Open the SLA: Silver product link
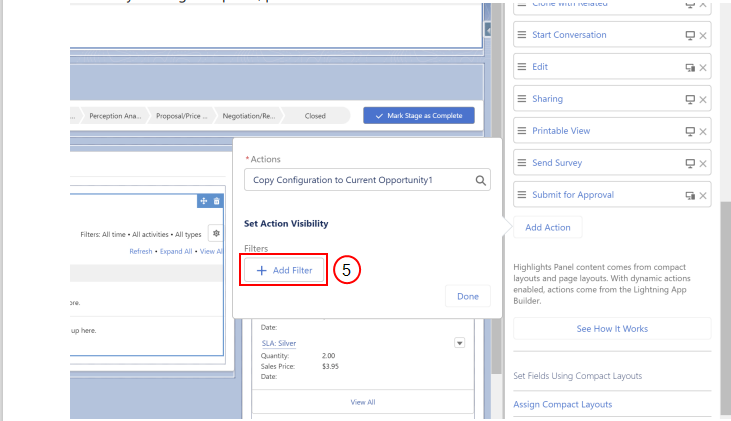Screen dimensions: 731x421 click(279, 343)
